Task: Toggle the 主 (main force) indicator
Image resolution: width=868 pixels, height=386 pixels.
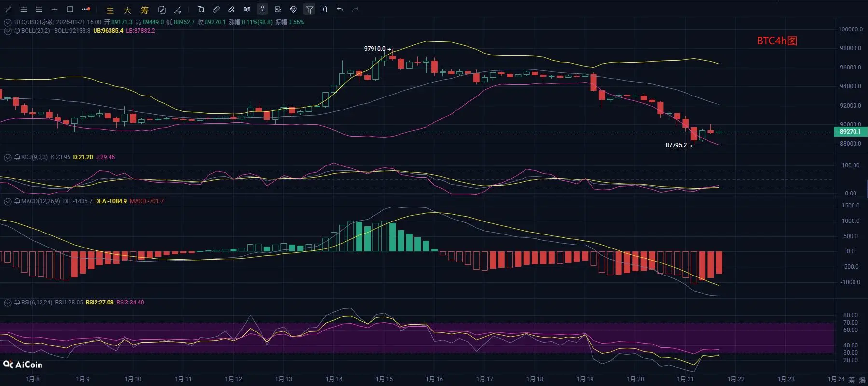Action: point(110,10)
